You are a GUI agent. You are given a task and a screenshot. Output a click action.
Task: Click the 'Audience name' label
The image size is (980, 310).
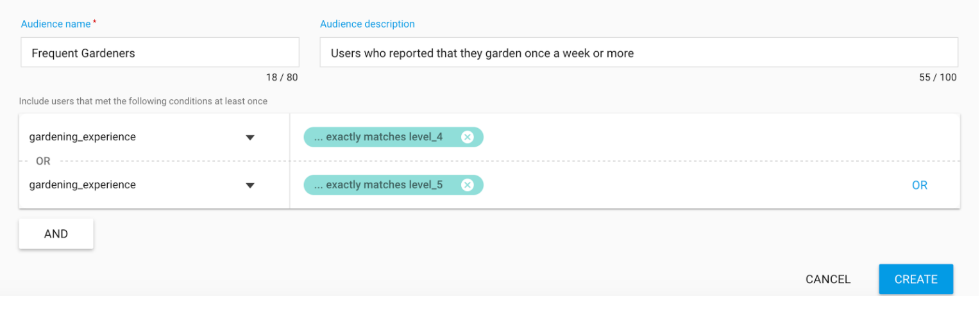click(x=56, y=24)
